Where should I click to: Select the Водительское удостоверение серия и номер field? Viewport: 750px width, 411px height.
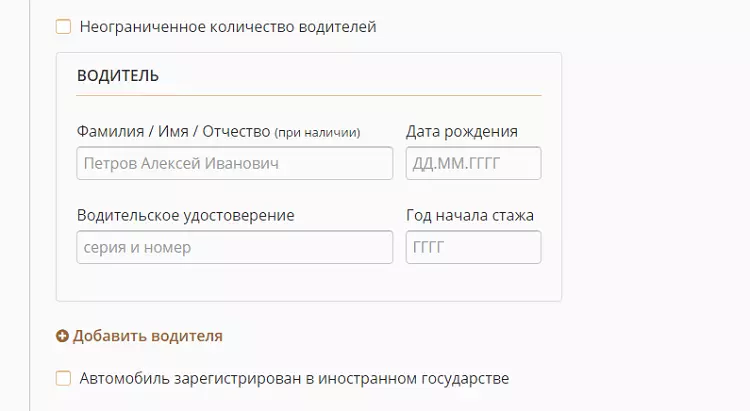[235, 247]
